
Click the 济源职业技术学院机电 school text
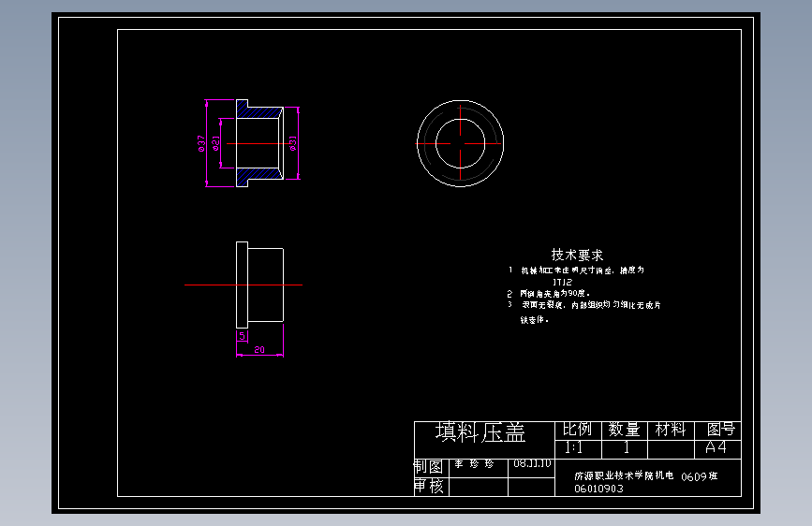pos(624,475)
